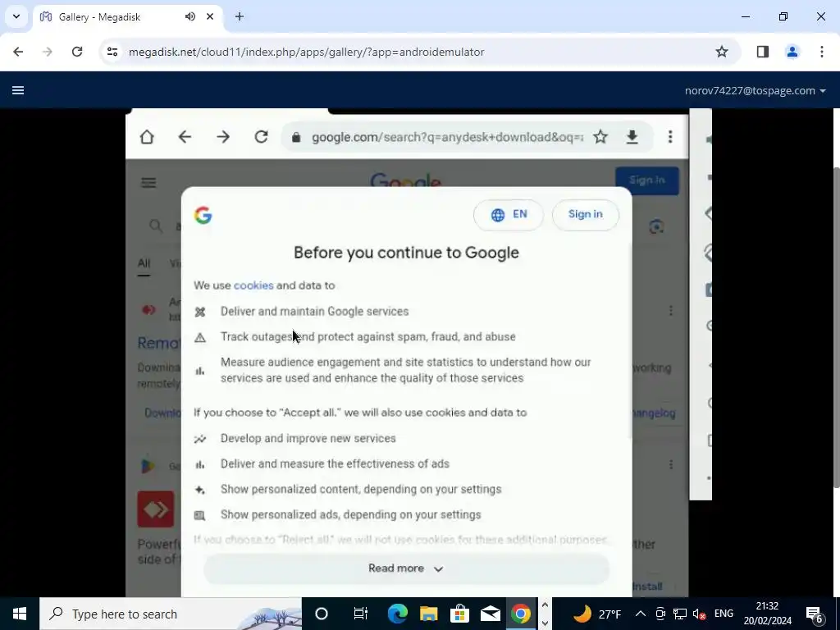
Task: Open the Windows Start menu
Action: pos(20,614)
